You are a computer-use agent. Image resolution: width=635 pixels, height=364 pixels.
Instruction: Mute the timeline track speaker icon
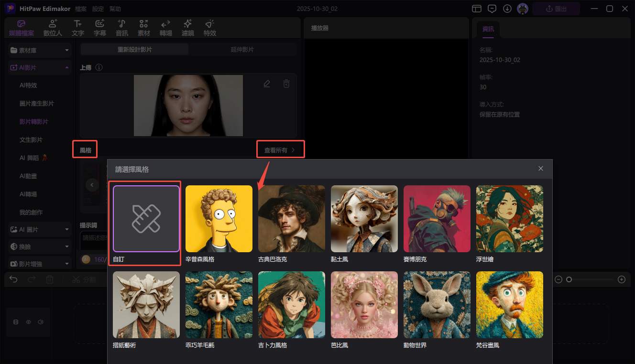[41, 322]
